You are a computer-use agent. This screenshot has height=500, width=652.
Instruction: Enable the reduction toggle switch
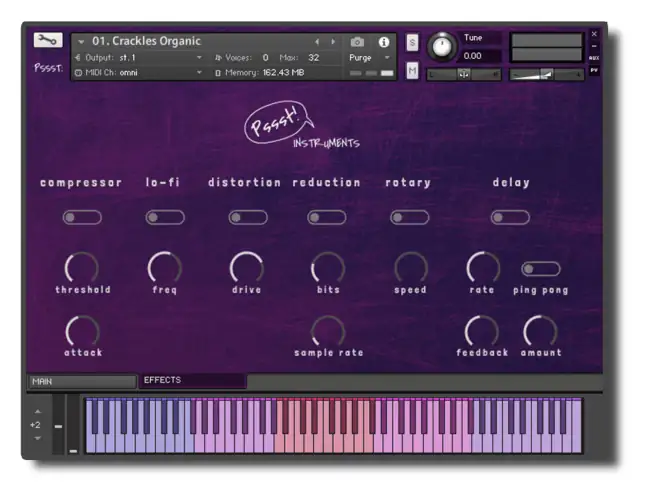point(327,218)
